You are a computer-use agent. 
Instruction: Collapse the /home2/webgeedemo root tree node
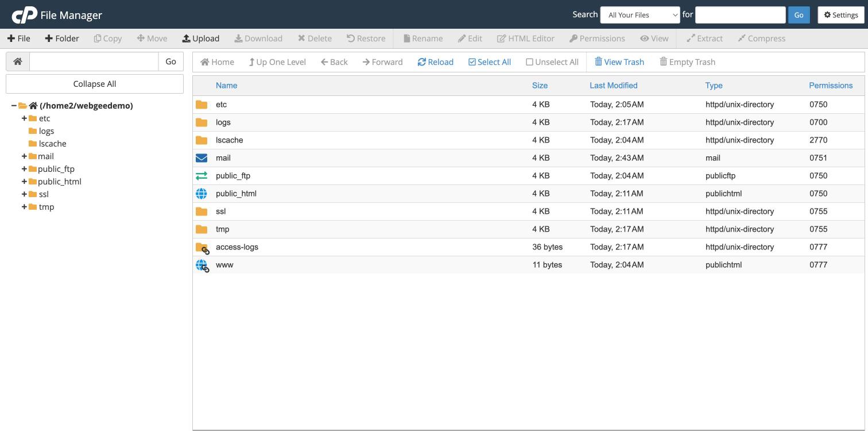click(x=14, y=106)
